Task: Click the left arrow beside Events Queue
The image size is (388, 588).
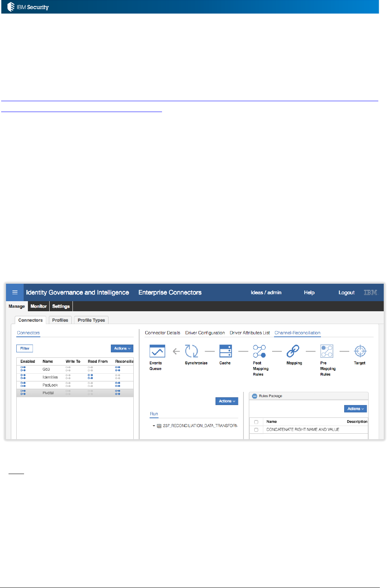Action: pos(176,352)
